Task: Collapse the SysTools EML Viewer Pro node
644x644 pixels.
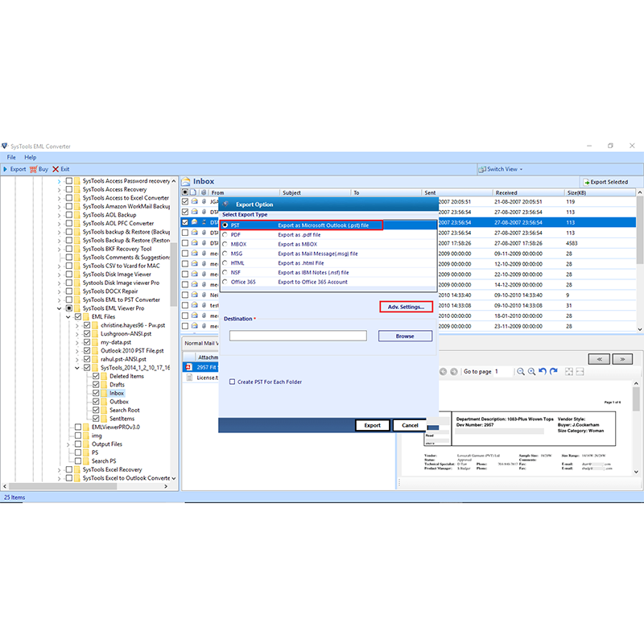Action: tap(59, 308)
